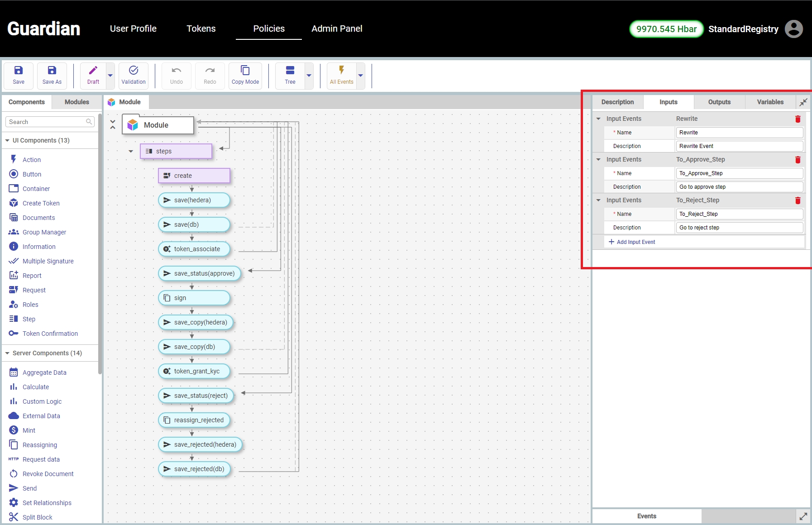Screen dimensions: 812x525
Task: Click Add Input Event
Action: tap(632, 242)
